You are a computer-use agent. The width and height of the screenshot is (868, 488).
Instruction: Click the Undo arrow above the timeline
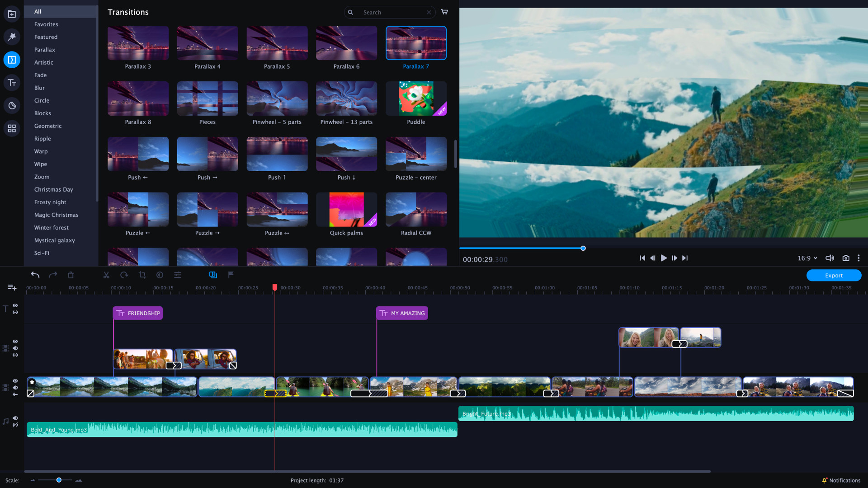[x=35, y=275]
